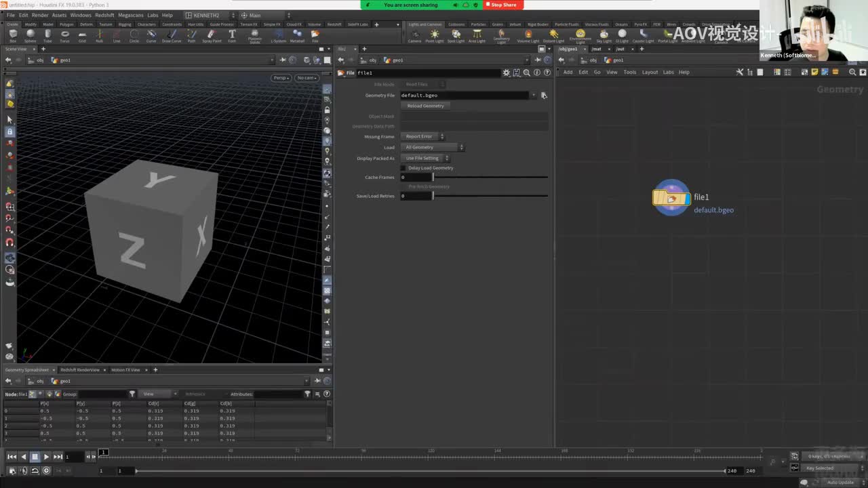Select the Grid shelf tool
This screenshot has height=488, width=868.
pos(82,36)
